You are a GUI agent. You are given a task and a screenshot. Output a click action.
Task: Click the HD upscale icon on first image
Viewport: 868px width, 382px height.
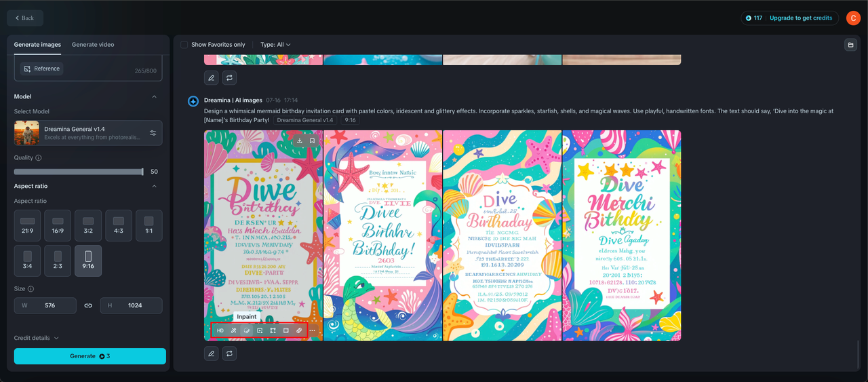click(220, 330)
